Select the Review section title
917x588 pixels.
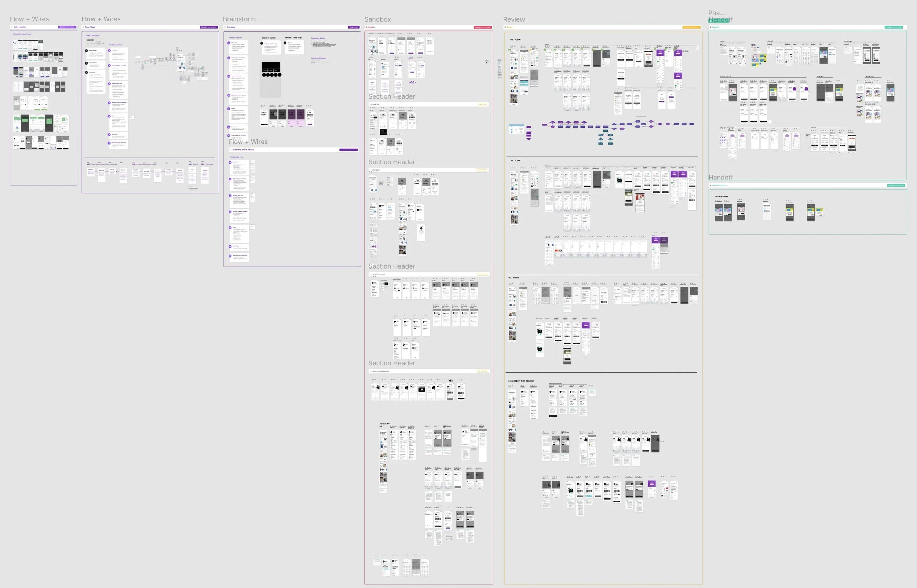point(514,19)
